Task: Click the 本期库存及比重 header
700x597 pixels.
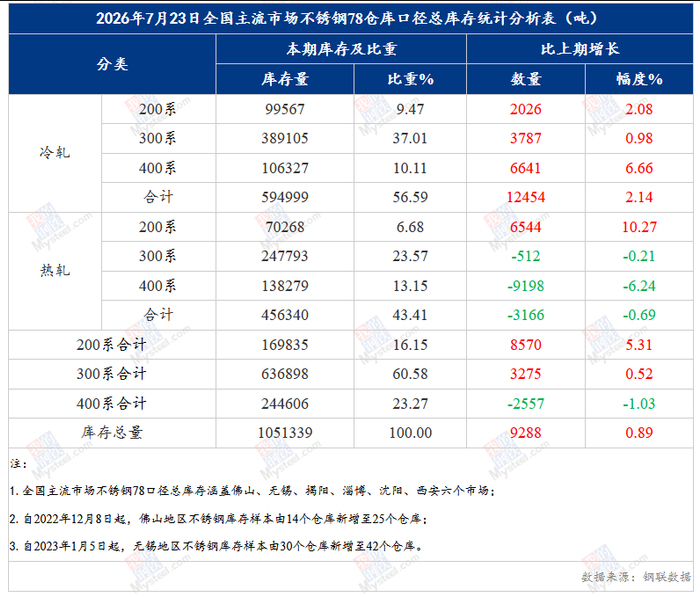Action: [342, 49]
